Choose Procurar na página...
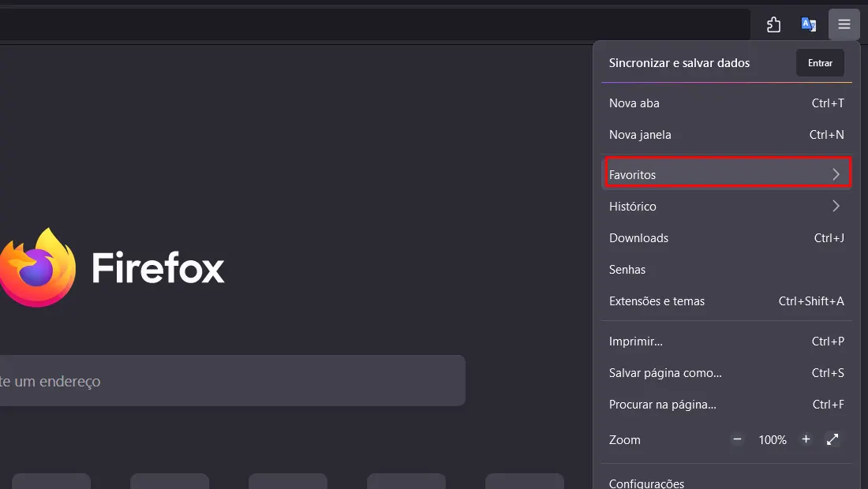 click(726, 405)
